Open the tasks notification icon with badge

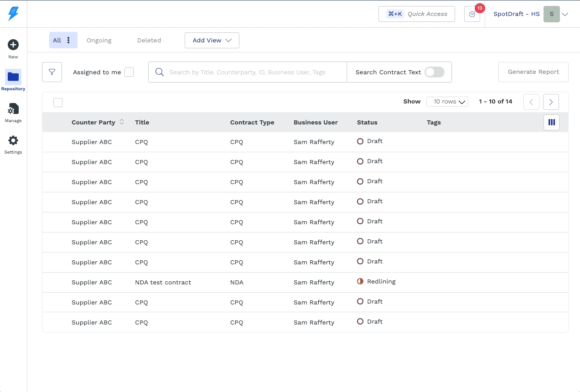tap(472, 14)
